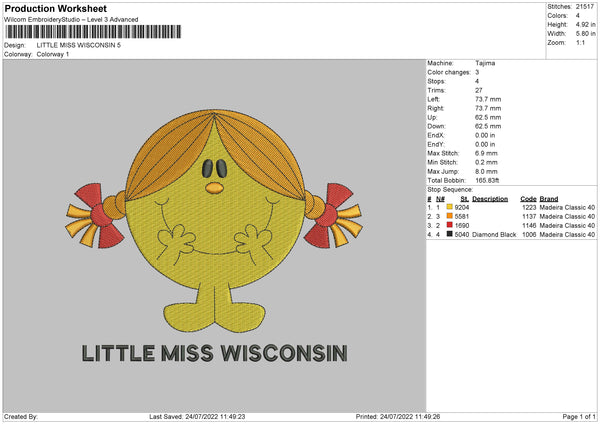600x424 pixels.
Task: Click the 'Code' column header
Action: click(528, 199)
